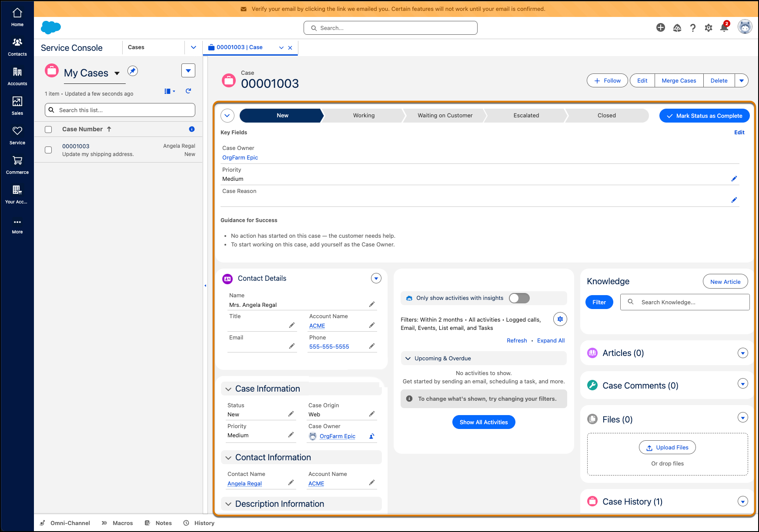759x532 pixels.
Task: Collapse the path details chevron
Action: (x=227, y=116)
